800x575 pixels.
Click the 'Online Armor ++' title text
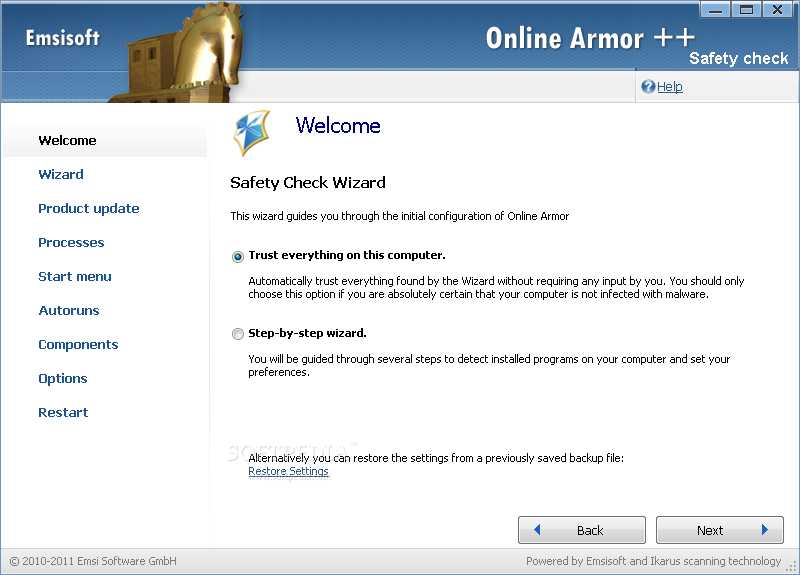[590, 38]
